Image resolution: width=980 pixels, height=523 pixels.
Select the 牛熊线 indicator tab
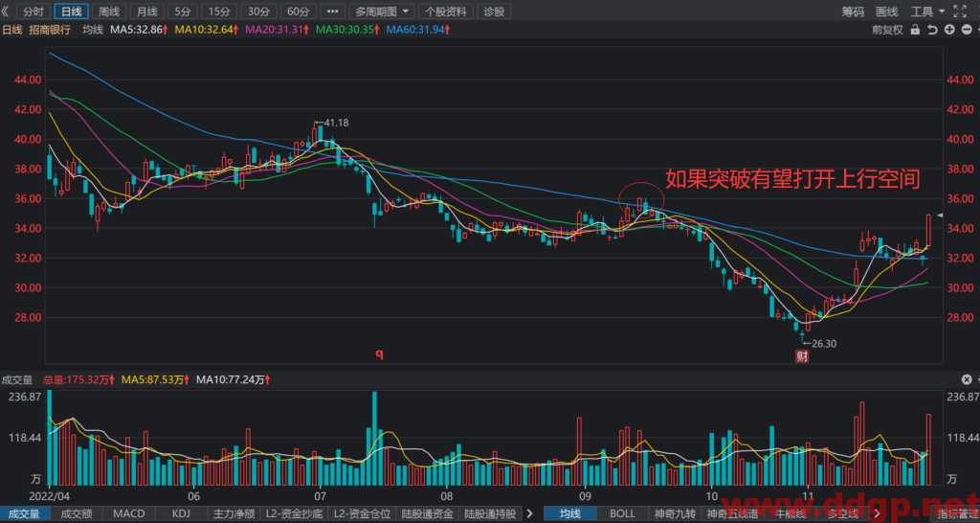tap(789, 513)
